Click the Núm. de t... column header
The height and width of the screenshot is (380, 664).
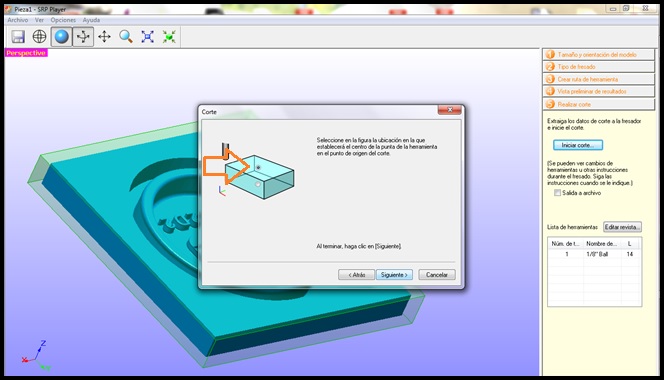[566, 244]
